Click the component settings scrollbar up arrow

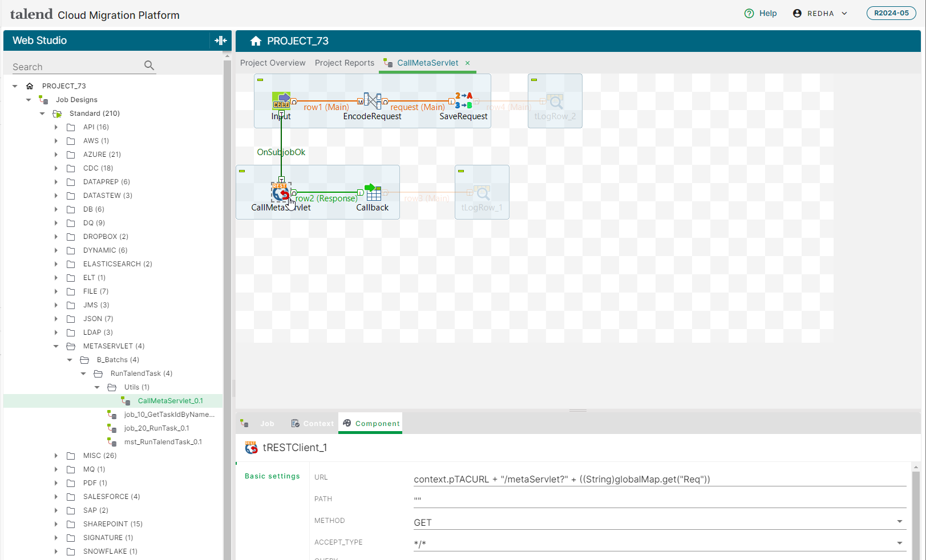(x=916, y=467)
